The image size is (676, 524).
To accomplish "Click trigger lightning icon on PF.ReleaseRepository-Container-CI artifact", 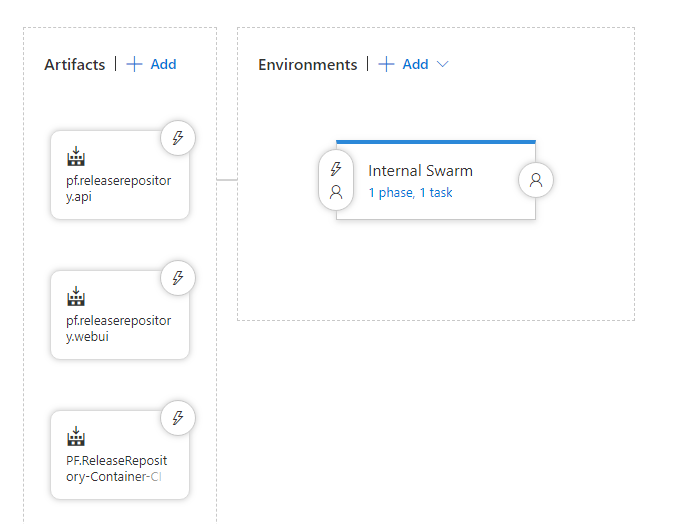I will click(x=178, y=417).
